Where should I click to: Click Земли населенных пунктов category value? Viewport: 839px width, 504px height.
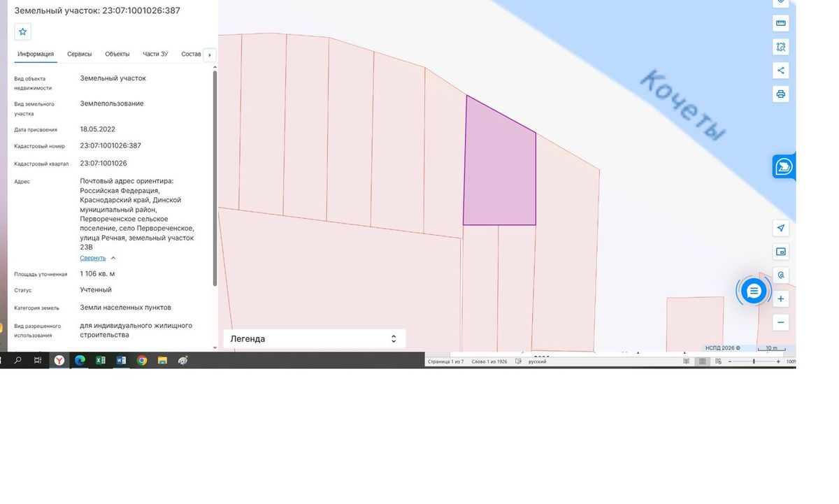[x=125, y=307]
